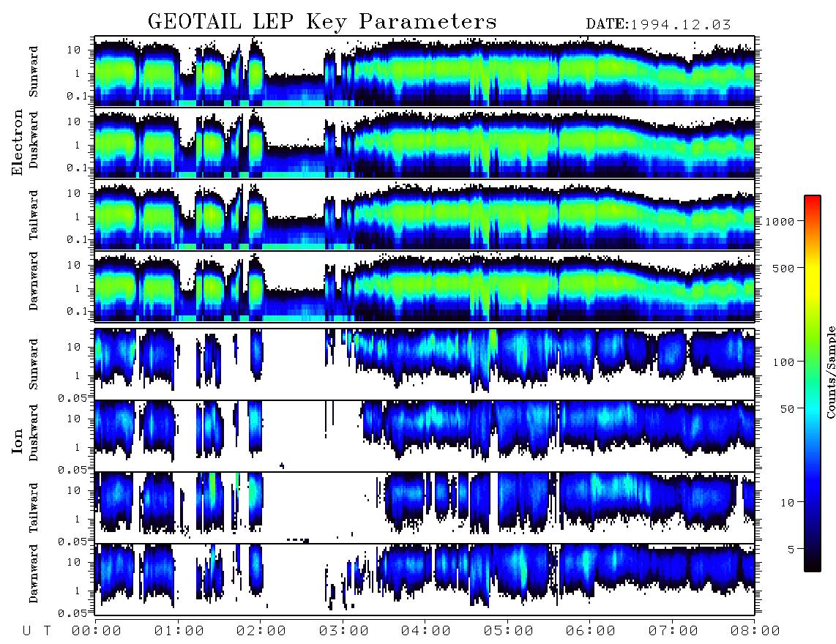The height and width of the screenshot is (644, 836).
Task: Click the "03:00" time tick label
Action: (x=344, y=631)
